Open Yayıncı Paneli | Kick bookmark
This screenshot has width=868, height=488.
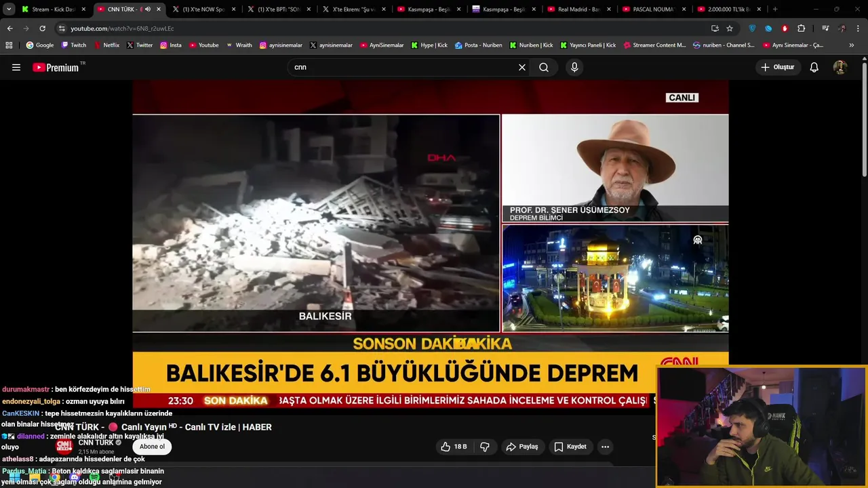[x=588, y=45]
